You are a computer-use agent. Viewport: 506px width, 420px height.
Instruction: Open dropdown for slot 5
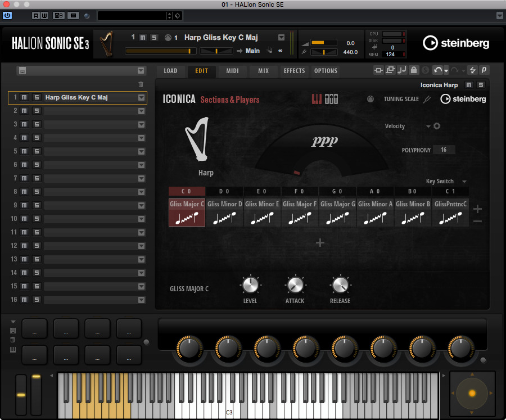[x=141, y=151]
